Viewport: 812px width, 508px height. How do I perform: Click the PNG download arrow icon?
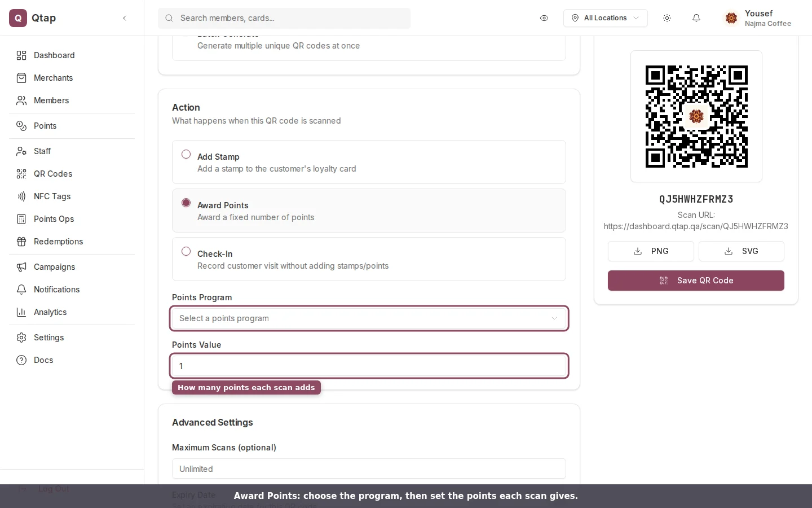point(638,251)
